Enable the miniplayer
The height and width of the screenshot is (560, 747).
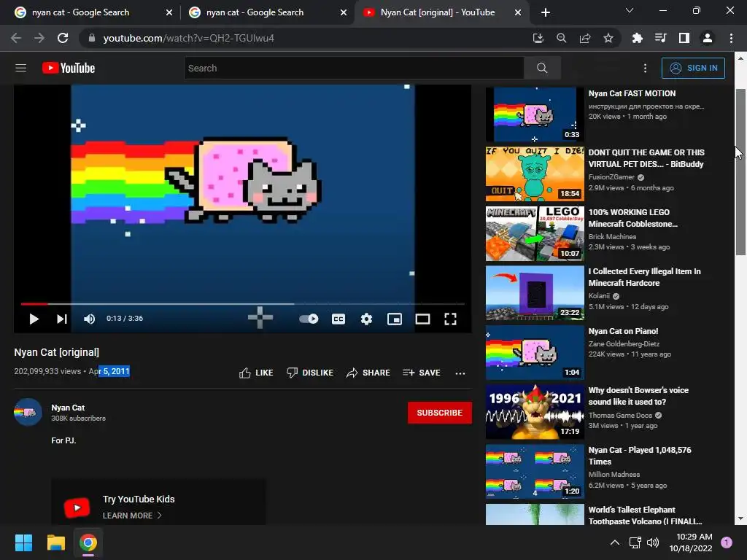tap(395, 319)
